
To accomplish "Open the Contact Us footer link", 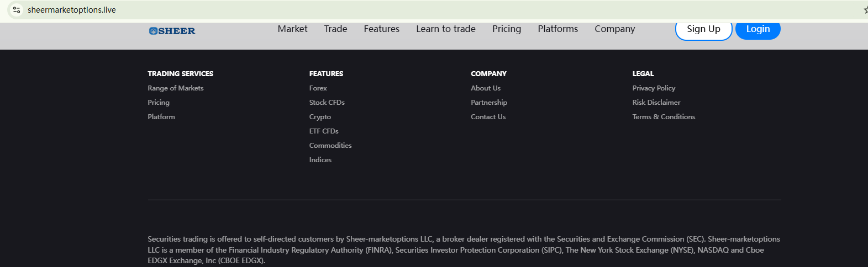I will coord(488,117).
